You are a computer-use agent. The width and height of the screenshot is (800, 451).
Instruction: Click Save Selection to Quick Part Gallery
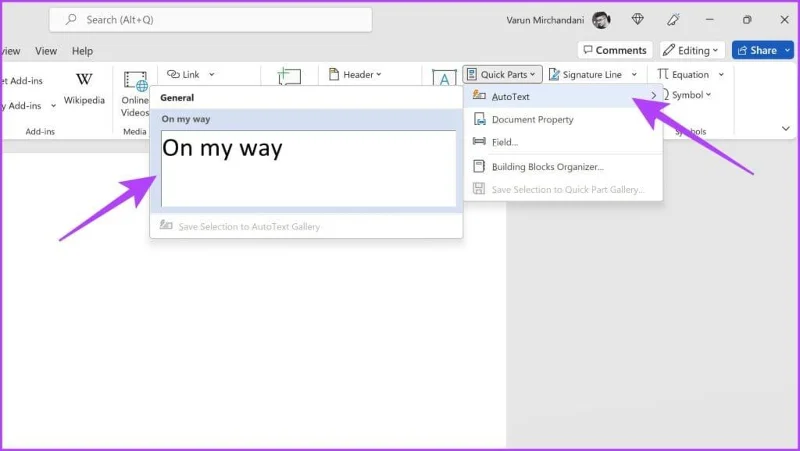tap(563, 189)
